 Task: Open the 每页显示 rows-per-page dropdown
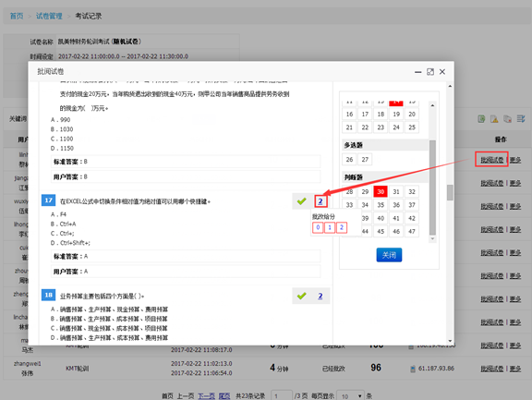351,395
